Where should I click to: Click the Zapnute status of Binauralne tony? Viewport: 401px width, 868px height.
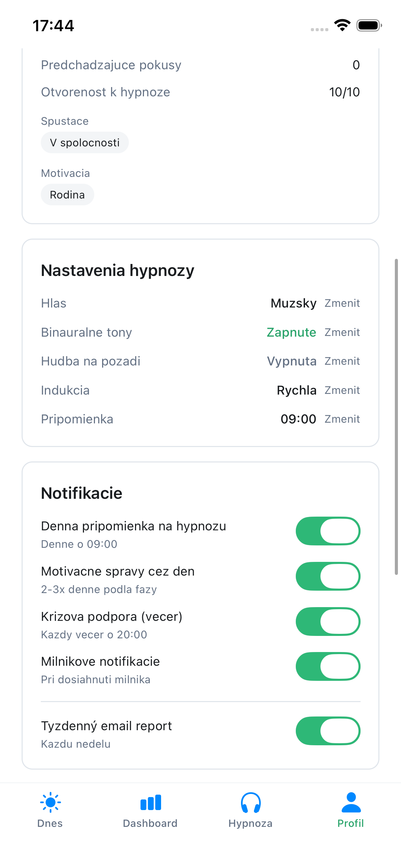tap(291, 332)
